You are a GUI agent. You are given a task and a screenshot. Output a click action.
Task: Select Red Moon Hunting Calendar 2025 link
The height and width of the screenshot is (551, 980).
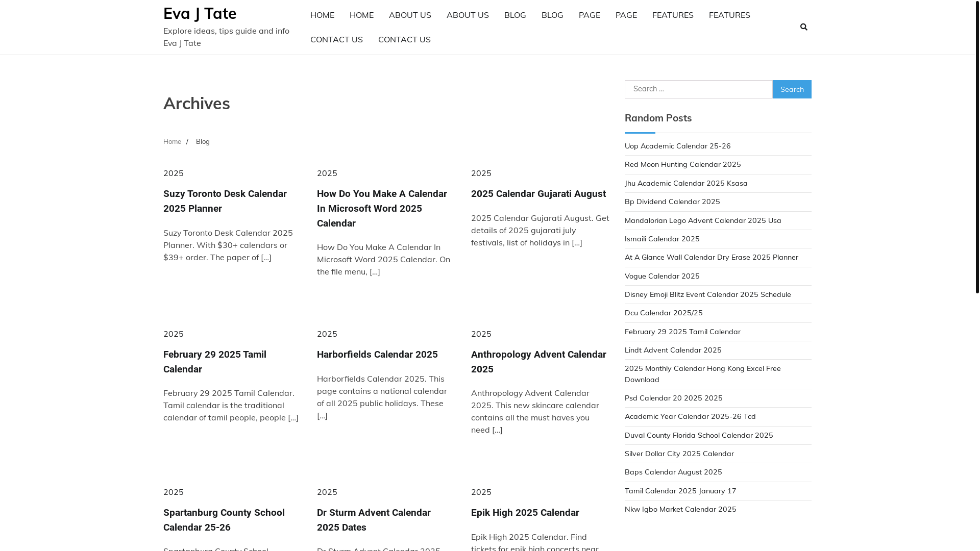[x=683, y=164]
